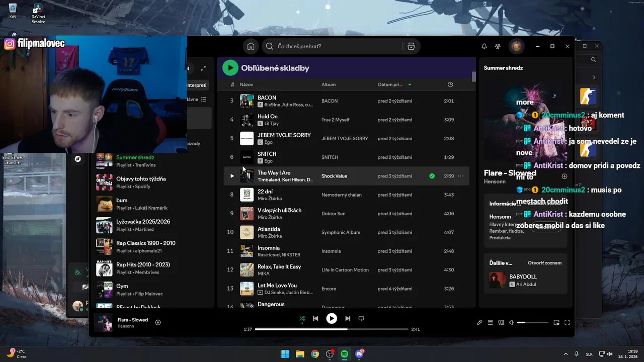Add Flare - Slowed to playlist in side panel
The image size is (644, 362).
[x=565, y=176]
